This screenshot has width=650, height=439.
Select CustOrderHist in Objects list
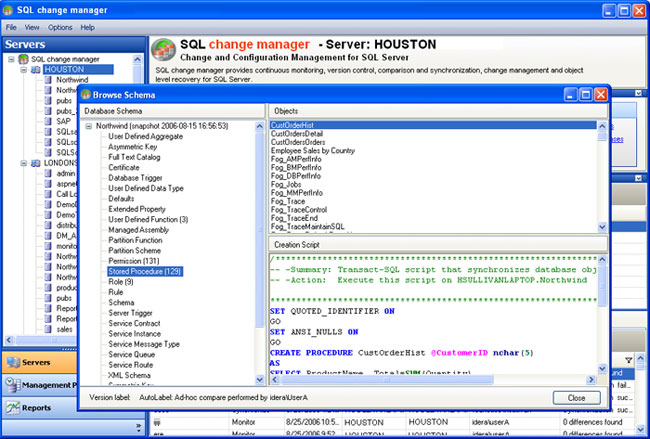coord(433,125)
